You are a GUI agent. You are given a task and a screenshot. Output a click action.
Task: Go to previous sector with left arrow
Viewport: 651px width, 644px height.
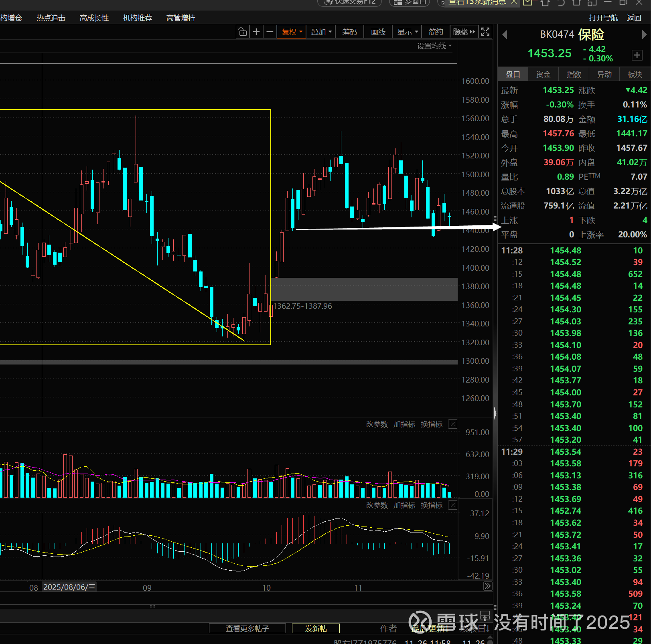pos(505,35)
